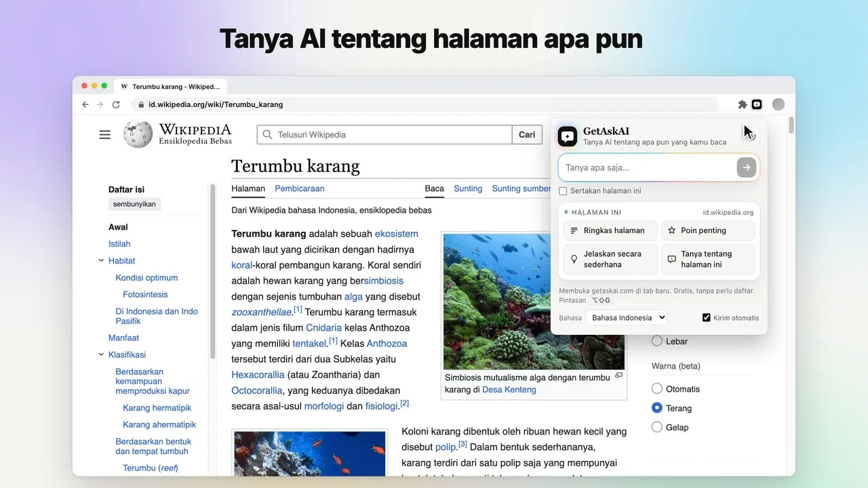Screen dimensions: 868x488
Task: Click the page vertical scrollbar
Action: (791, 125)
